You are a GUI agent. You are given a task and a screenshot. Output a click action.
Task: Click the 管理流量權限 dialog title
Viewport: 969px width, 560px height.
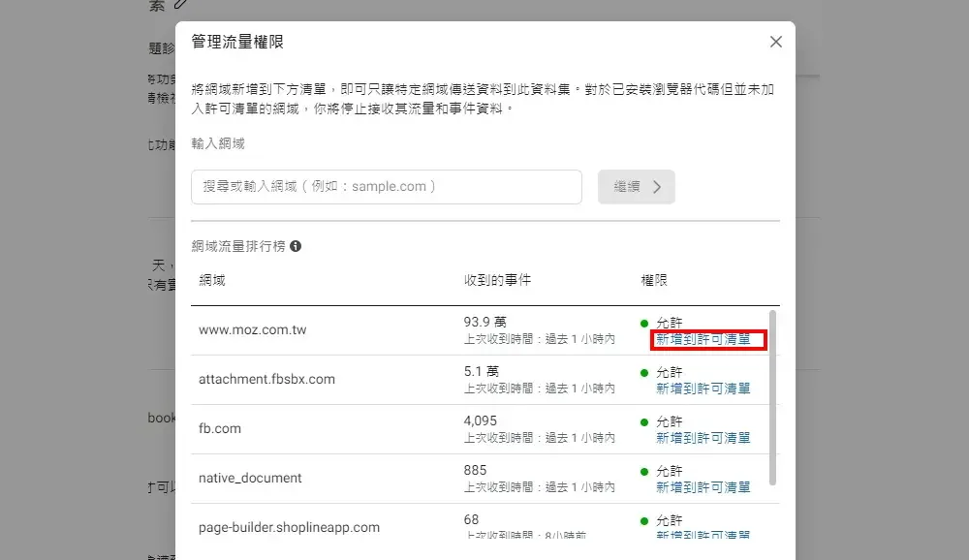tap(237, 42)
